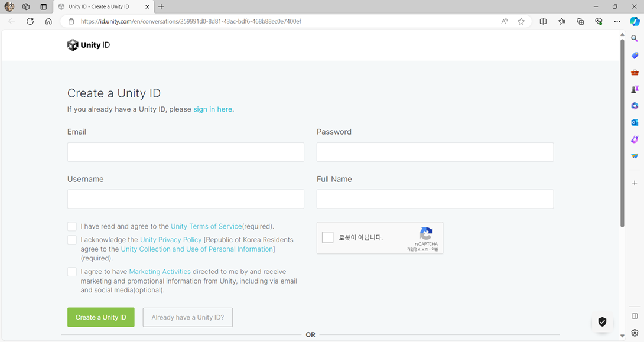Click into the Full Name input field

(435, 198)
